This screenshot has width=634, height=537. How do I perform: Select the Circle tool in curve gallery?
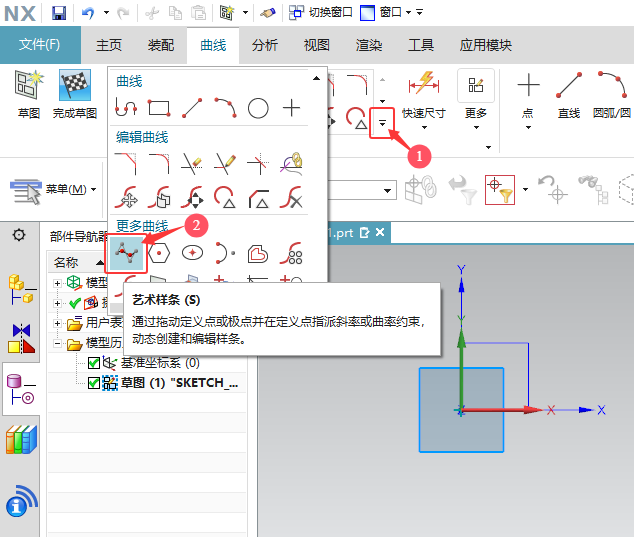coord(258,108)
